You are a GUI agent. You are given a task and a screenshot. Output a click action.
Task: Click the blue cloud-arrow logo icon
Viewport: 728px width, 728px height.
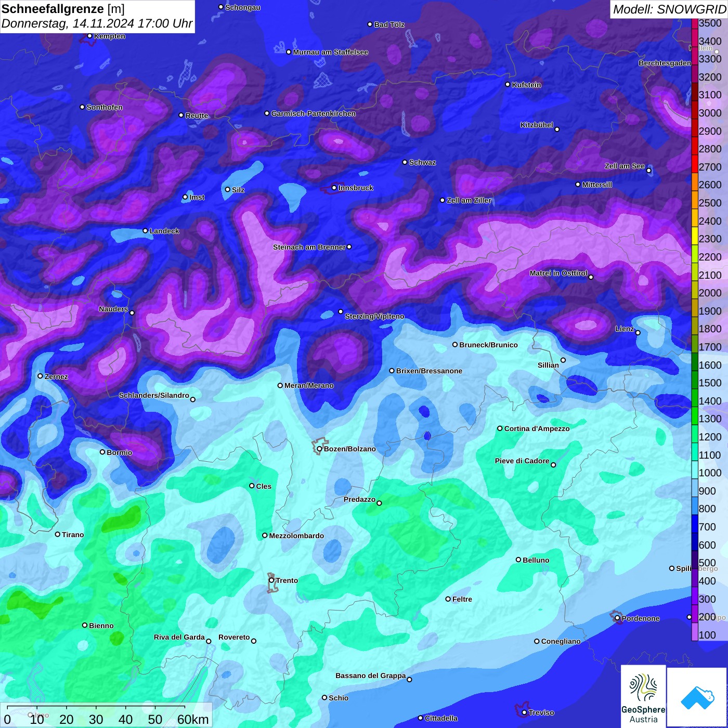[697, 698]
